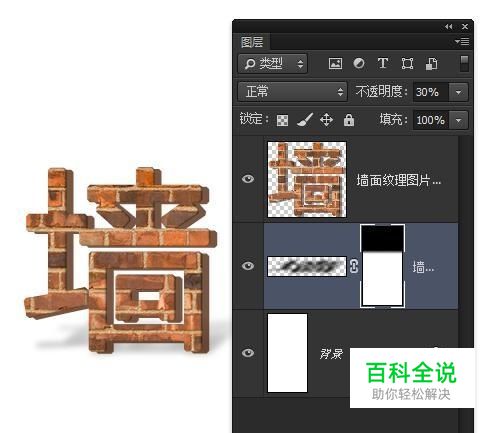Lock layer position move icon

(326, 120)
